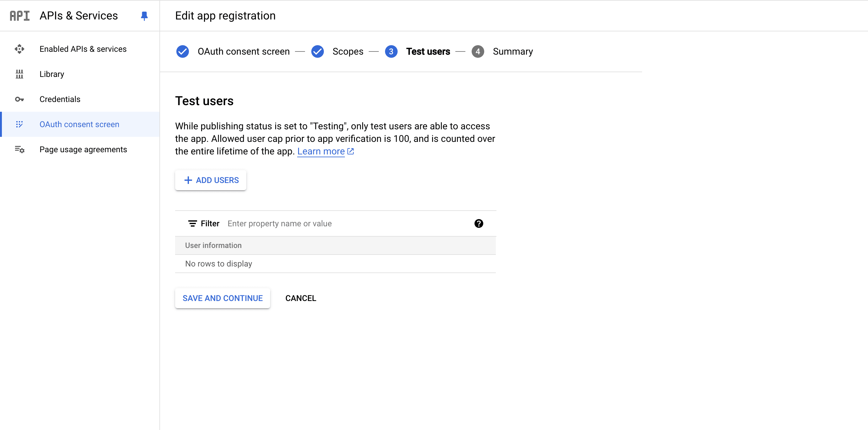Click the plus icon on Add Users
868x430 pixels.
point(188,180)
